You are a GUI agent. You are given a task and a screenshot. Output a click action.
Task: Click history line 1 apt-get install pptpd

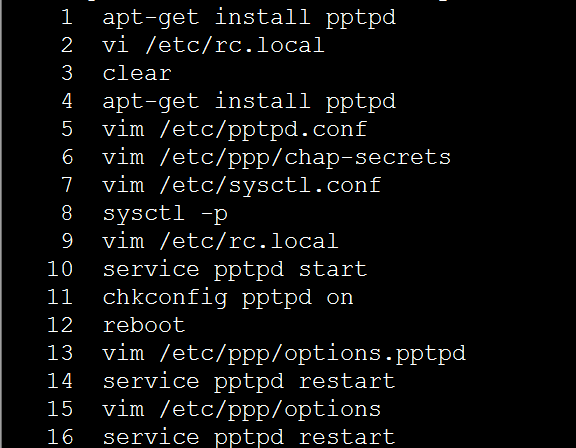click(249, 18)
